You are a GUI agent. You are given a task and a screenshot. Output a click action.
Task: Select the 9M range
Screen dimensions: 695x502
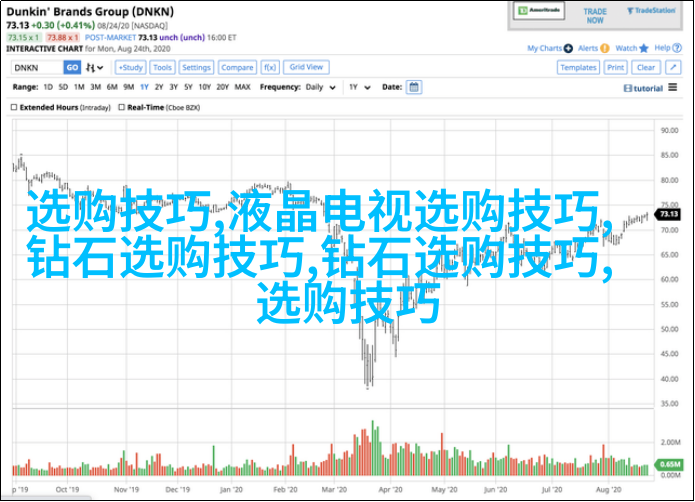click(x=129, y=87)
